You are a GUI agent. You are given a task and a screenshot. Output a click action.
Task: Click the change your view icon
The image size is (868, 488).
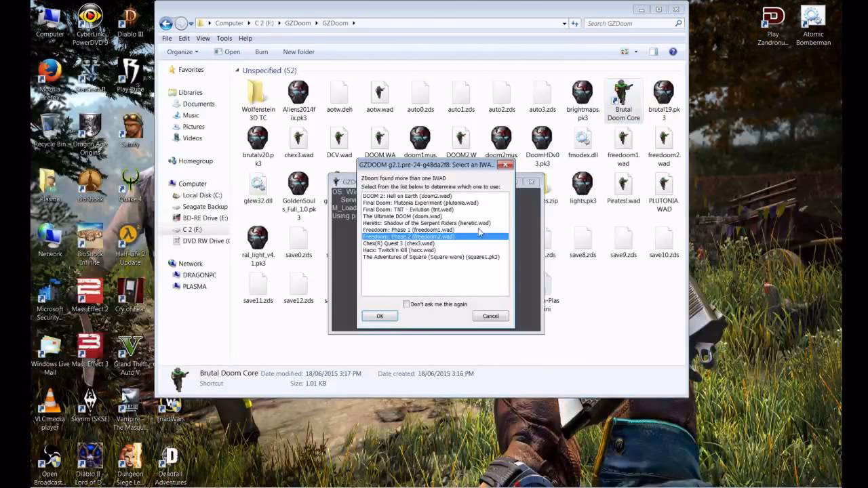(x=625, y=52)
